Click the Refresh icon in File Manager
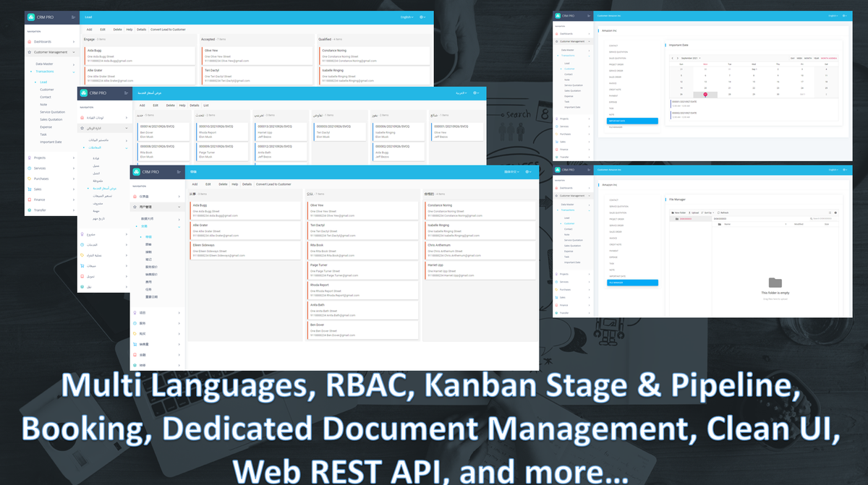The image size is (868, 485). pos(723,213)
